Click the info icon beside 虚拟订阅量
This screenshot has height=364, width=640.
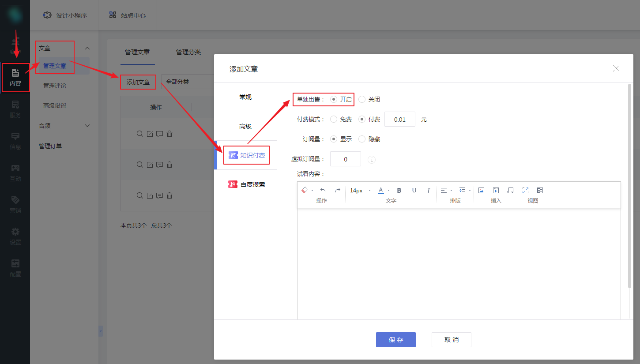click(372, 159)
